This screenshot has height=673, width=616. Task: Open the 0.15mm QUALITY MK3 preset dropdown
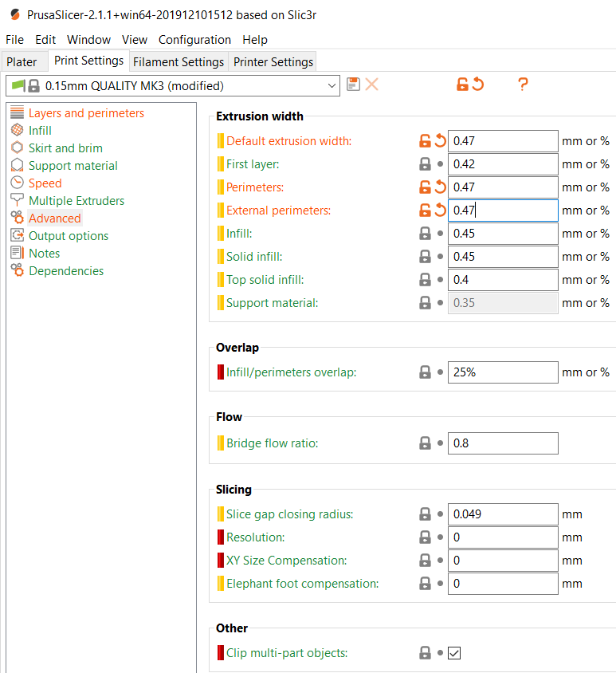tap(173, 86)
